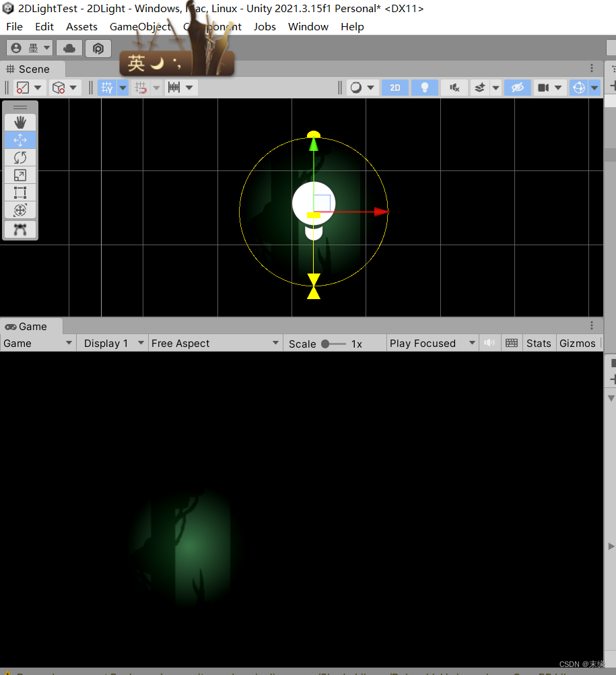Image resolution: width=616 pixels, height=675 pixels.
Task: Click the Stats button in Game view
Action: pyautogui.click(x=539, y=343)
